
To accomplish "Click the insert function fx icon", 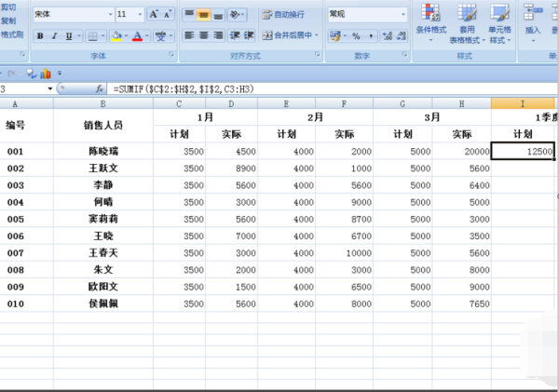I will pos(100,88).
